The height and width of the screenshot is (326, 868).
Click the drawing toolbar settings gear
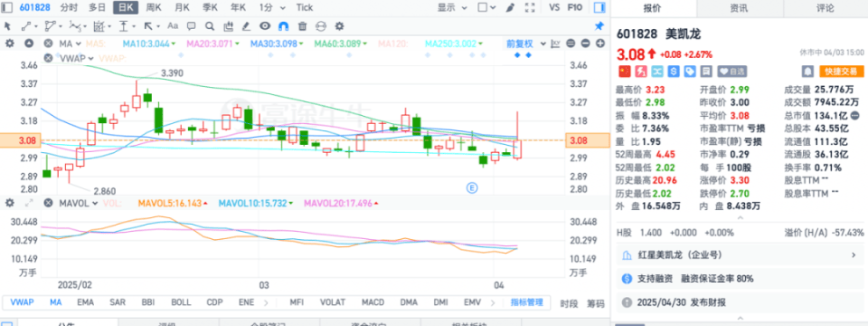click(x=339, y=26)
